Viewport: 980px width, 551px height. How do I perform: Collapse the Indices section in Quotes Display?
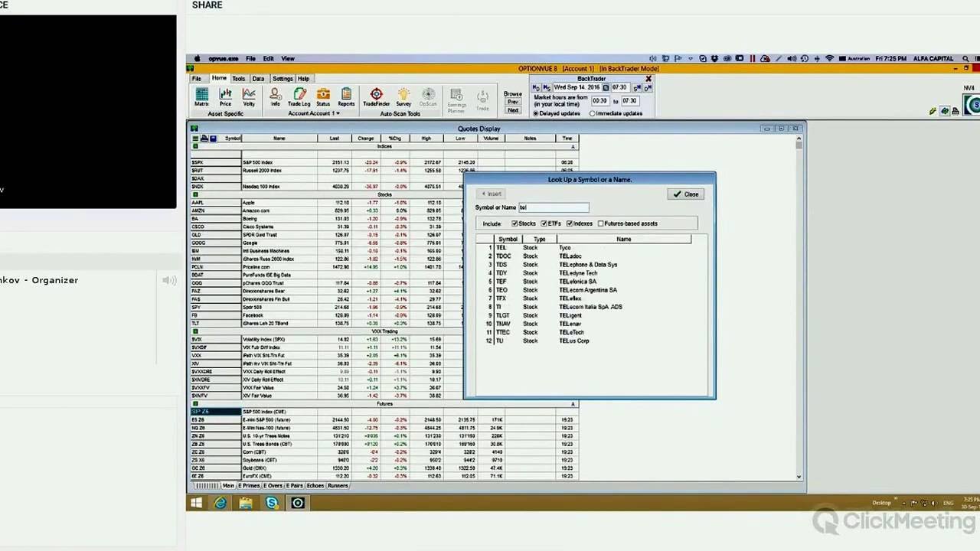coord(195,146)
